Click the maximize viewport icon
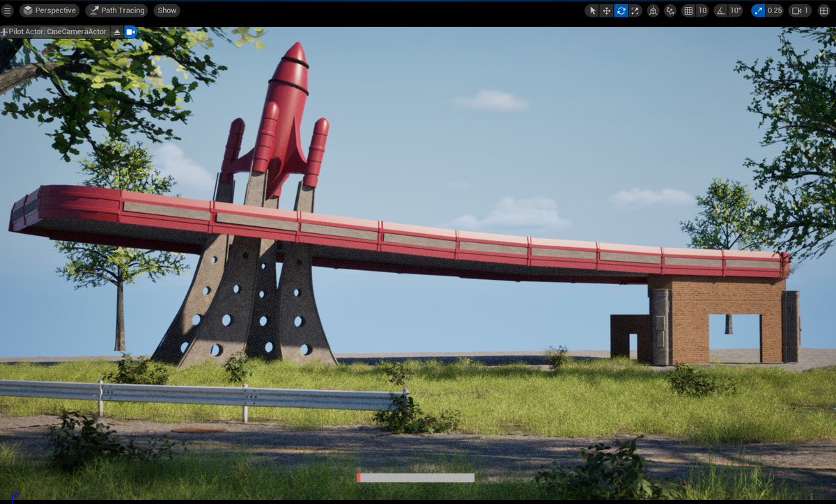 (x=824, y=10)
